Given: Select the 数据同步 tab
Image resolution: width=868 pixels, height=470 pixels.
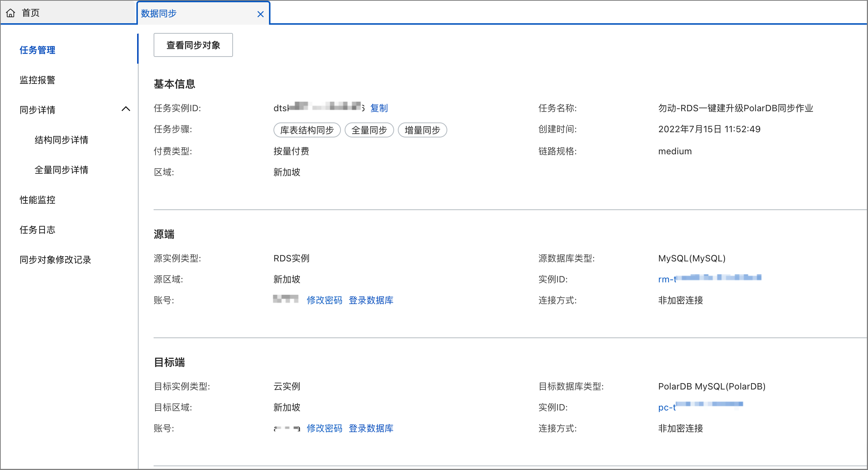Looking at the screenshot, I should pos(160,13).
